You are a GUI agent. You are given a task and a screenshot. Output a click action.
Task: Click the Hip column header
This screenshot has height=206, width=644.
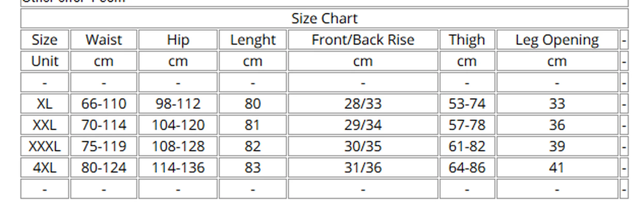(178, 40)
